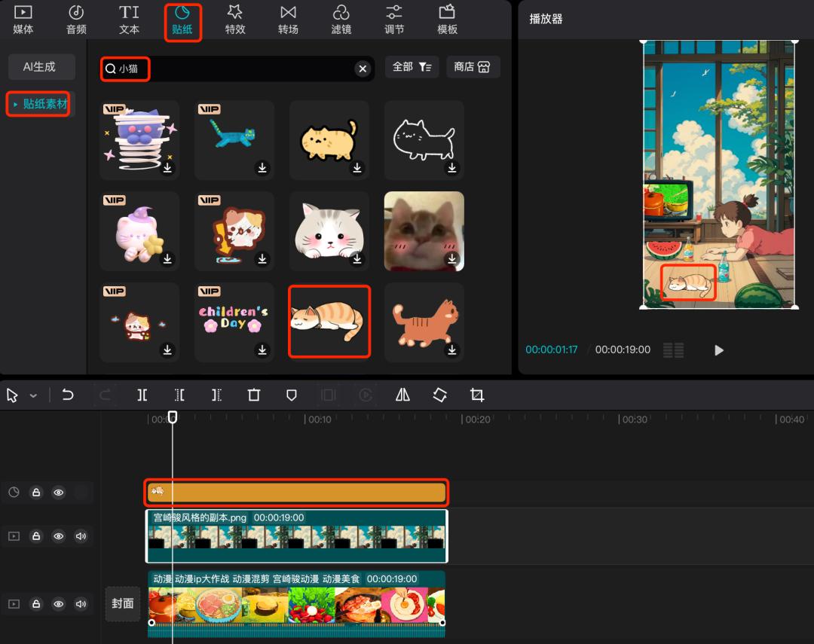814x644 pixels.
Task: Mute the bottom main video track
Action: 81,604
